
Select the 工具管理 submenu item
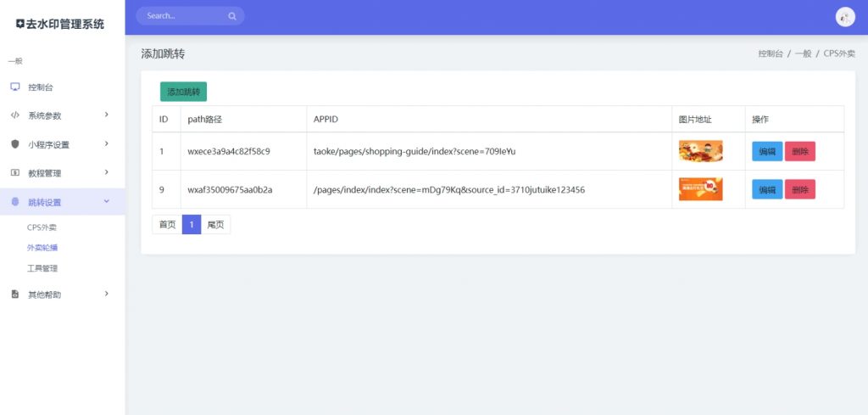click(42, 268)
